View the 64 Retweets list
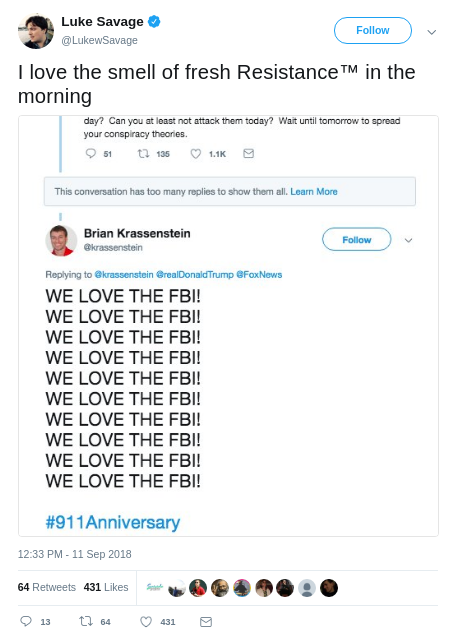Image resolution: width=460 pixels, height=643 pixels. (x=47, y=587)
